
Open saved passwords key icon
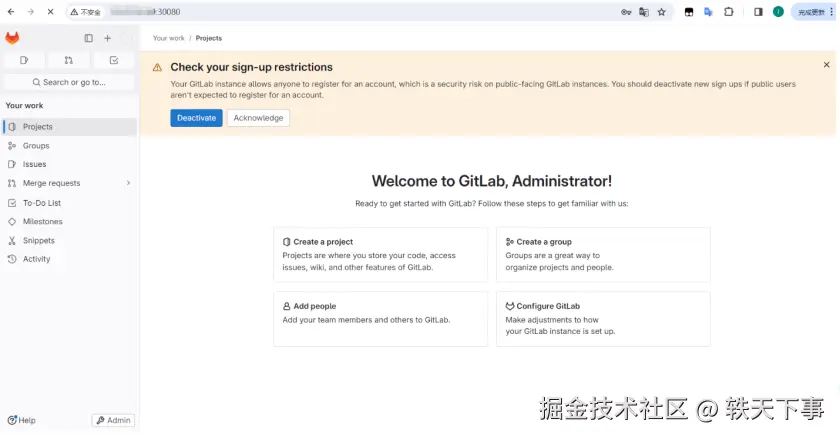click(626, 12)
